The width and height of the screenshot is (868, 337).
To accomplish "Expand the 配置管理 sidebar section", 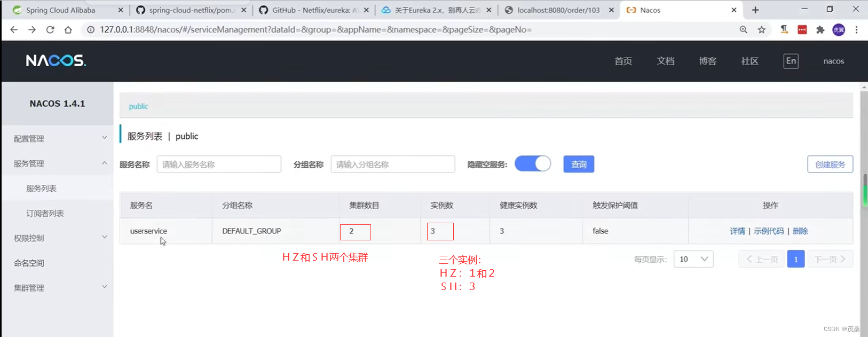I will (58, 138).
